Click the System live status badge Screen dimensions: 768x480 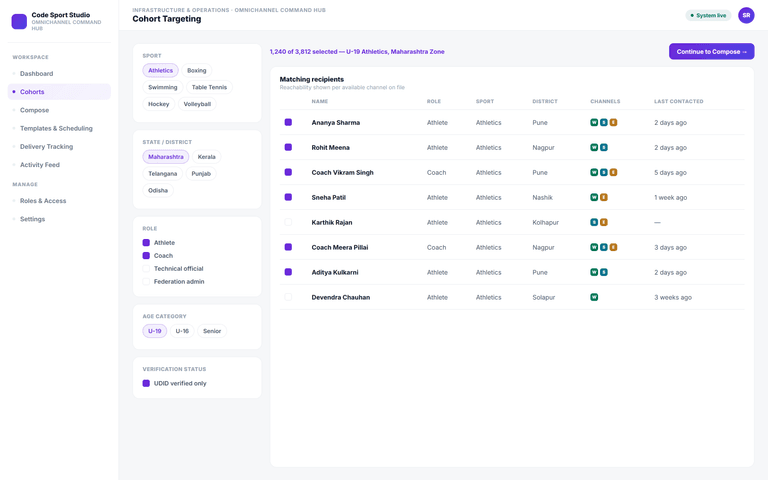tap(708, 15)
